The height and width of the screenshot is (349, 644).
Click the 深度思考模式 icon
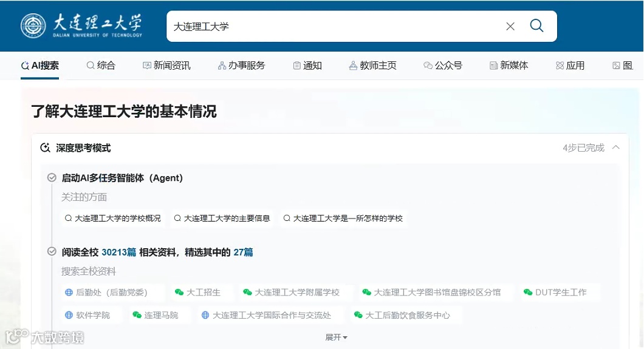[45, 147]
